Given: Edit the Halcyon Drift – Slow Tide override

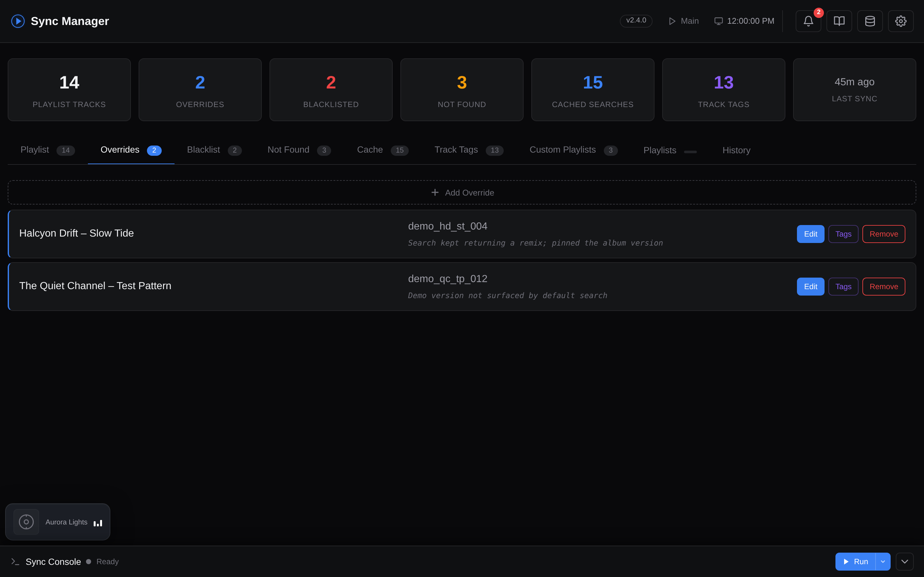Looking at the screenshot, I should [811, 234].
